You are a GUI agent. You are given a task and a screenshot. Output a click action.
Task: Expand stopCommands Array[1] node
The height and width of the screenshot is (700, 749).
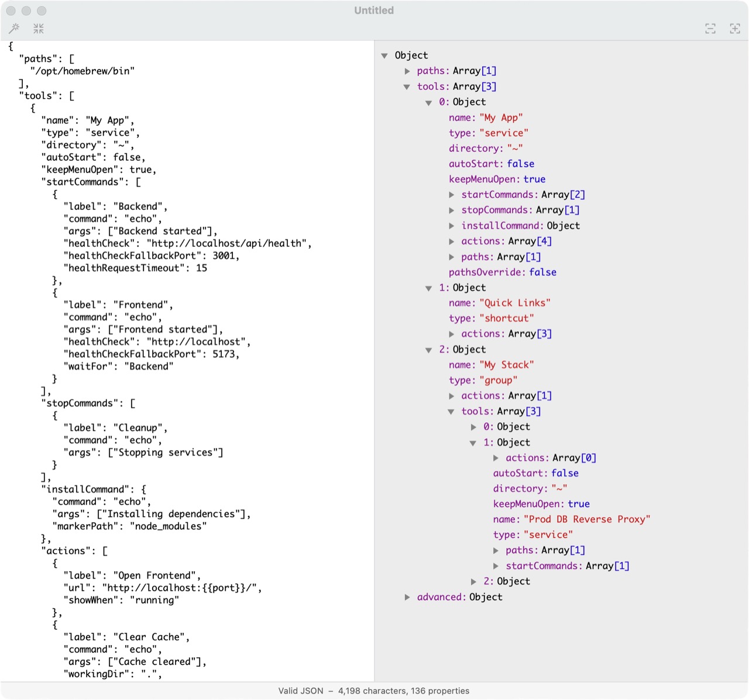pos(452,210)
